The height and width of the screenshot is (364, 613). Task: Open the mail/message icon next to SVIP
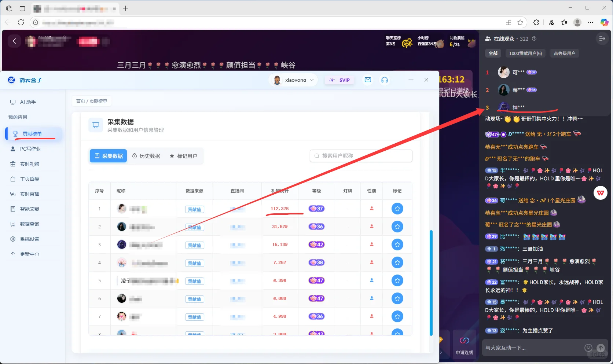pos(368,80)
